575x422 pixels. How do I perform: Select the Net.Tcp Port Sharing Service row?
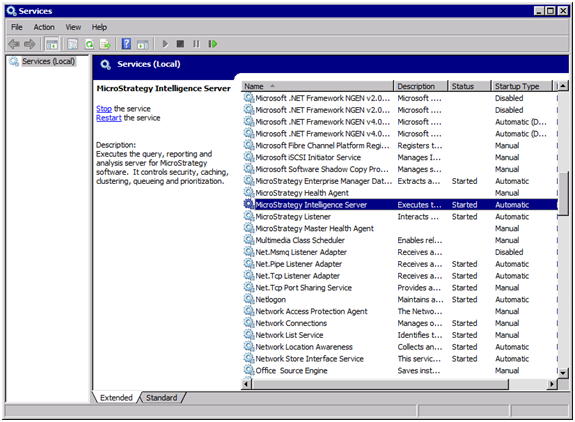pyautogui.click(x=400, y=287)
